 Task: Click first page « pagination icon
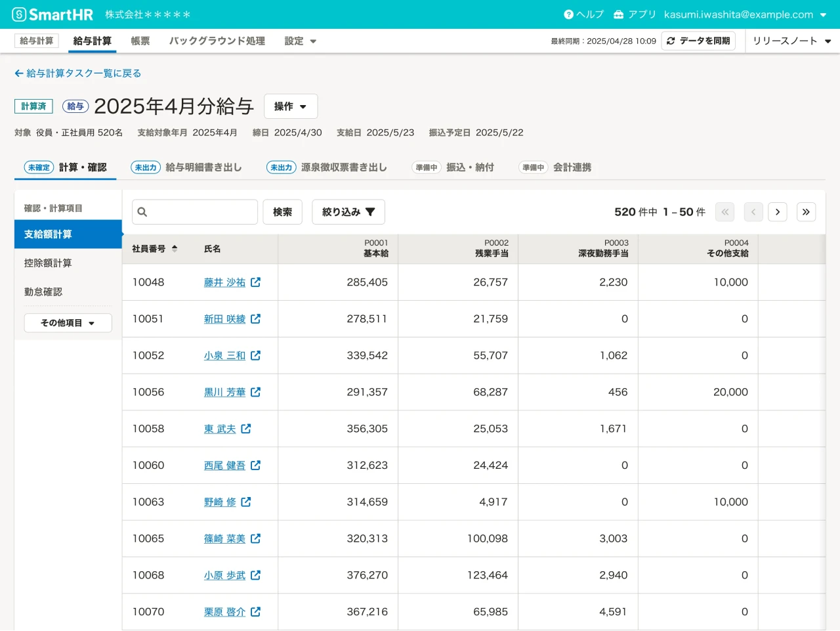[x=724, y=211]
